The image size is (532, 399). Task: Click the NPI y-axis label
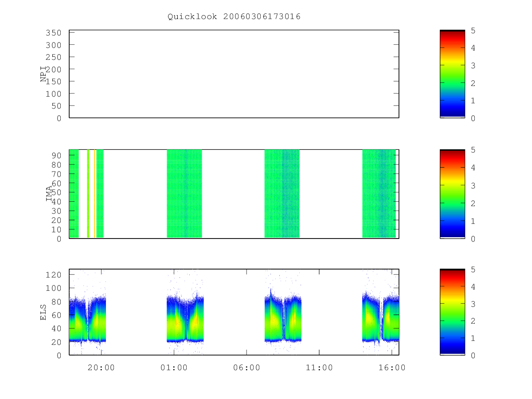tap(44, 74)
